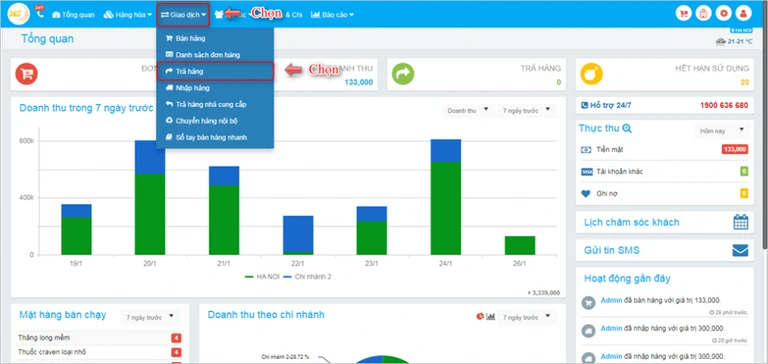Click the green Trả hàng arrow circle icon

coord(403,74)
